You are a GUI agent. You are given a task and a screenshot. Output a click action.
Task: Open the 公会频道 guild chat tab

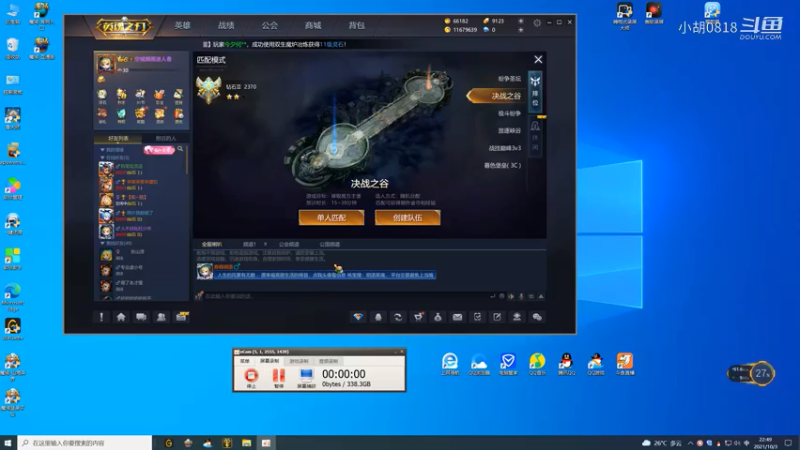click(289, 244)
